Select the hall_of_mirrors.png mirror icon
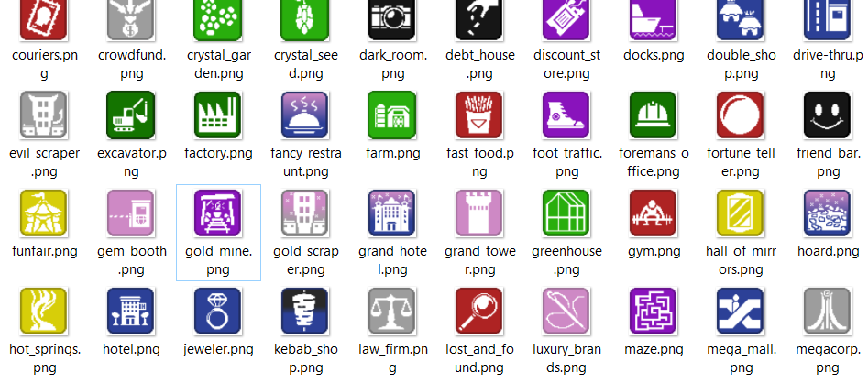Viewport: 868px width, 383px height. (x=741, y=213)
